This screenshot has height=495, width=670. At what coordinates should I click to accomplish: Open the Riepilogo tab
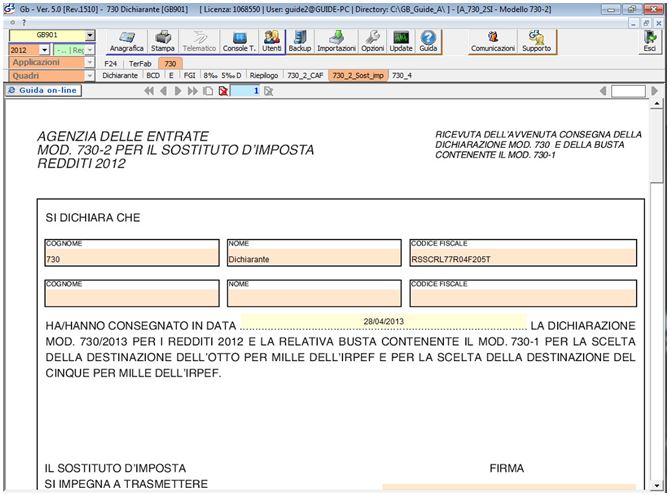264,76
